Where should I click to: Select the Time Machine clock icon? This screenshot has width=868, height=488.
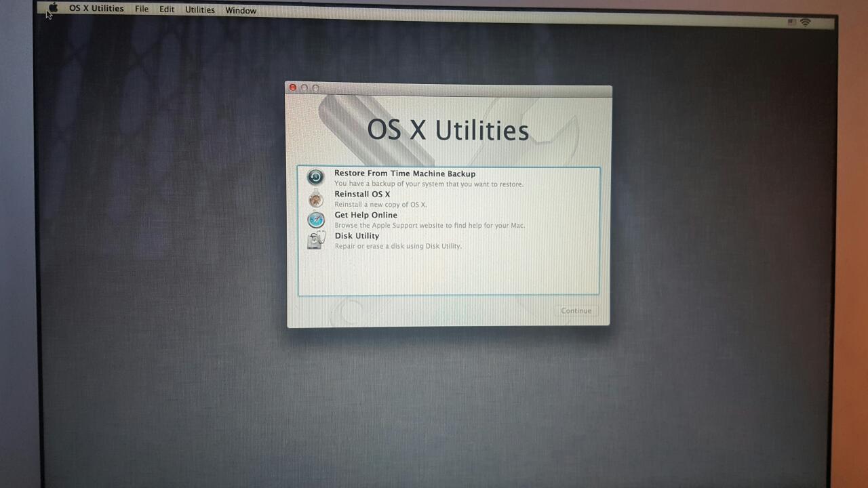pyautogui.click(x=315, y=178)
